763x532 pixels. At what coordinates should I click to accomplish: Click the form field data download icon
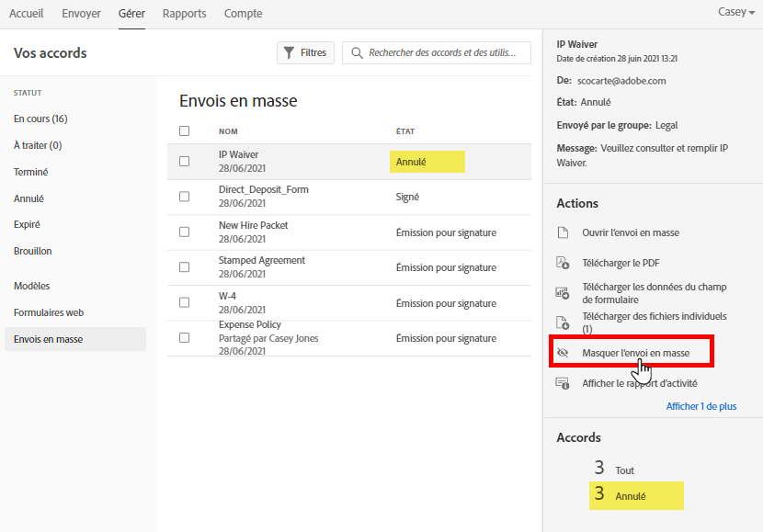(x=564, y=294)
